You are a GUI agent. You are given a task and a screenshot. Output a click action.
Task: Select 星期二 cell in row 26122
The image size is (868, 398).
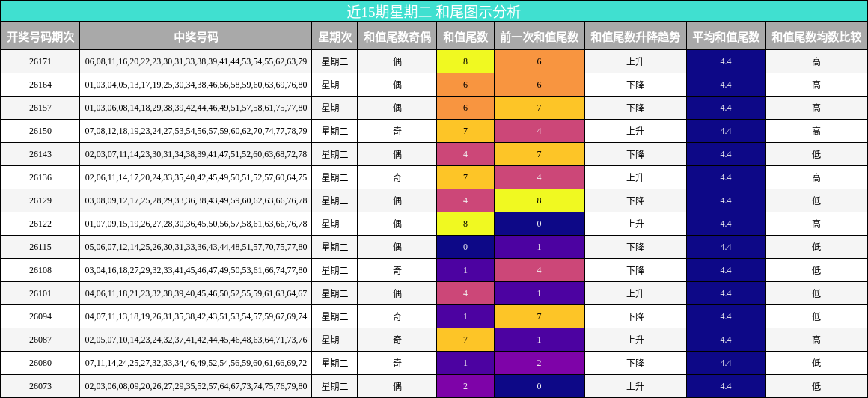coord(335,224)
